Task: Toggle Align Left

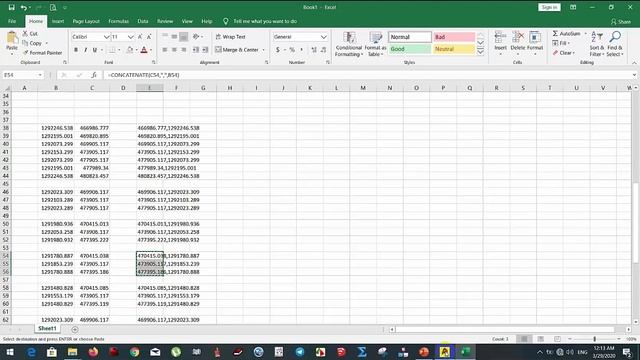Action: (x=165, y=50)
